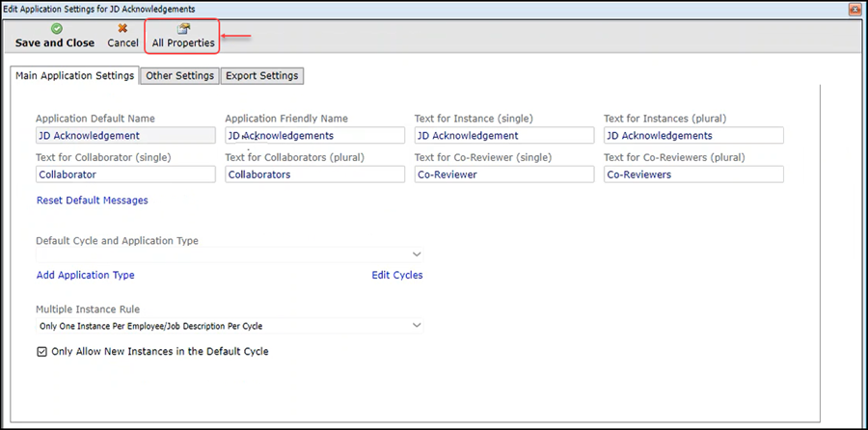Focus the Text for Instances (plural) field
This screenshot has height=430, width=868.
(692, 136)
